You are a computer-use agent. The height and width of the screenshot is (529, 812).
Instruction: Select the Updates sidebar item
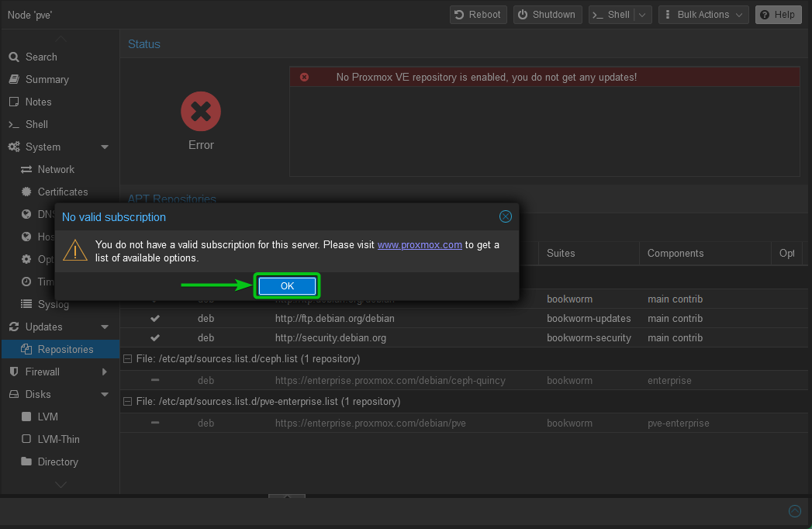[44, 327]
